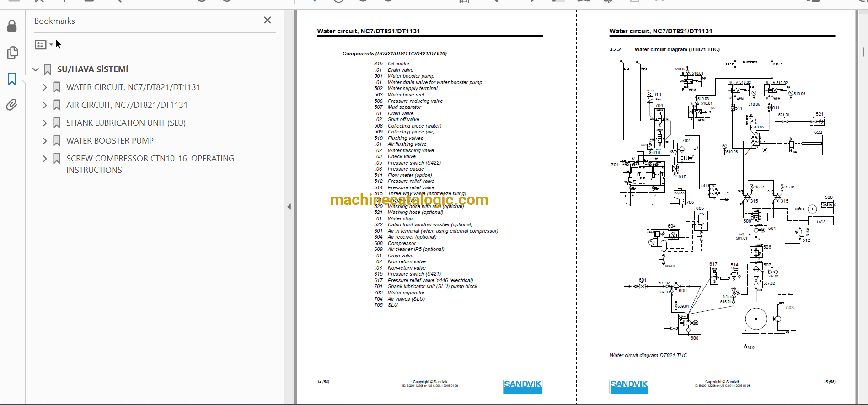Click the '507 Mud separator' list entry
The width and height of the screenshot is (868, 405).
397,107
